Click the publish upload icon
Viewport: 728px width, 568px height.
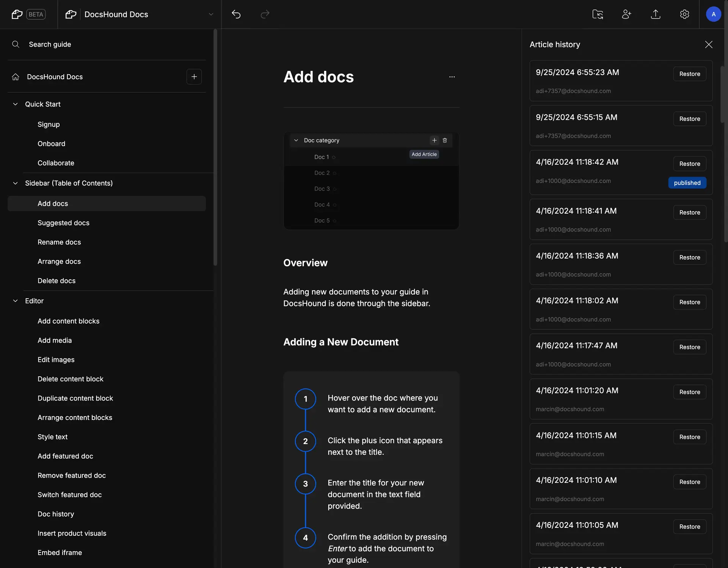click(656, 14)
